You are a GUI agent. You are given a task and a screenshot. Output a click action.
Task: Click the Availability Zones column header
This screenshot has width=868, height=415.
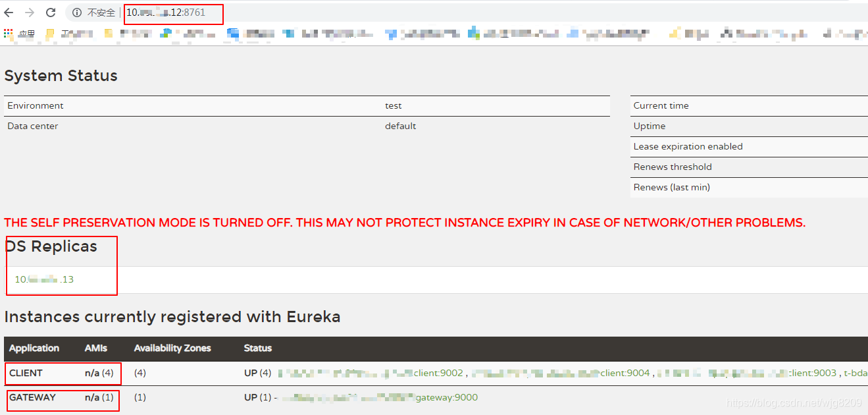pyautogui.click(x=172, y=348)
